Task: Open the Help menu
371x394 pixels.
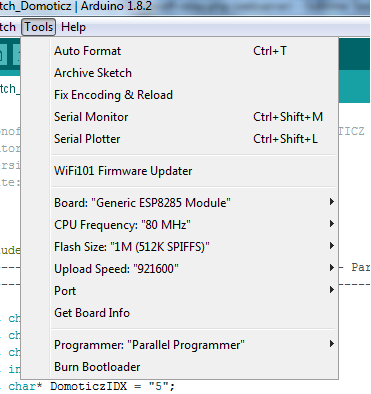Action: point(73,27)
